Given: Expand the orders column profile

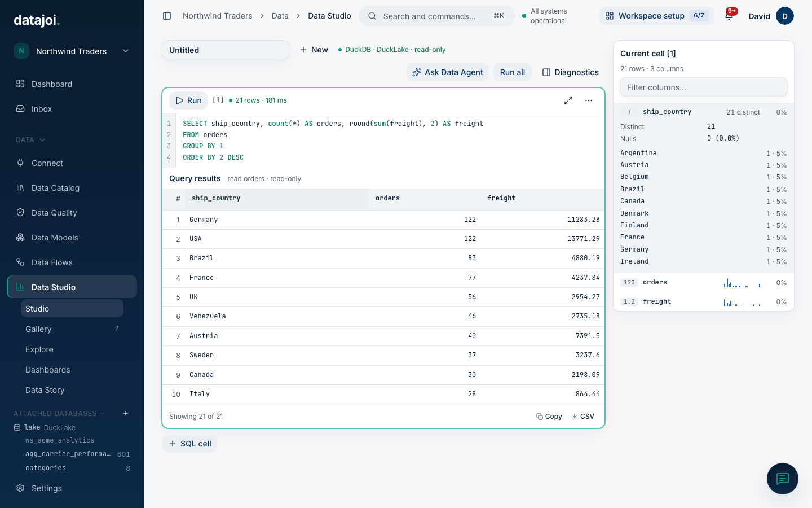Looking at the screenshot, I should (704, 283).
